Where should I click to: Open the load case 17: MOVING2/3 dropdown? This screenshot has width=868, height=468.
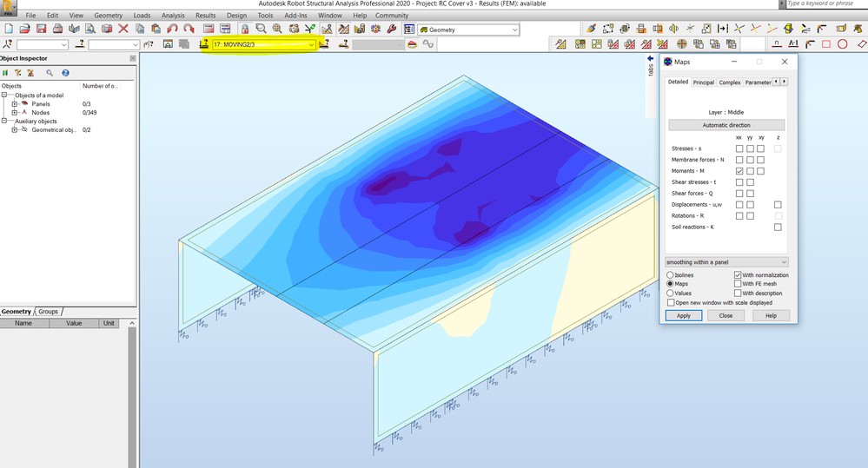pos(264,44)
